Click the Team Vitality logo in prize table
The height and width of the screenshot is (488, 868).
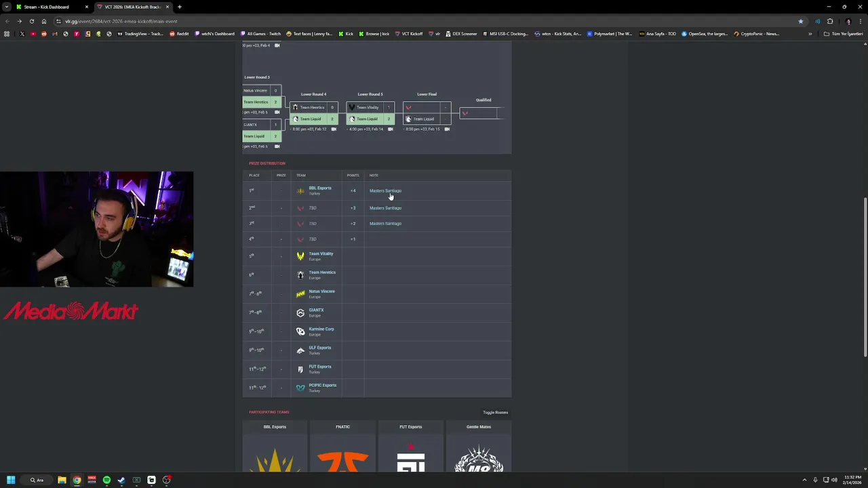(x=300, y=256)
